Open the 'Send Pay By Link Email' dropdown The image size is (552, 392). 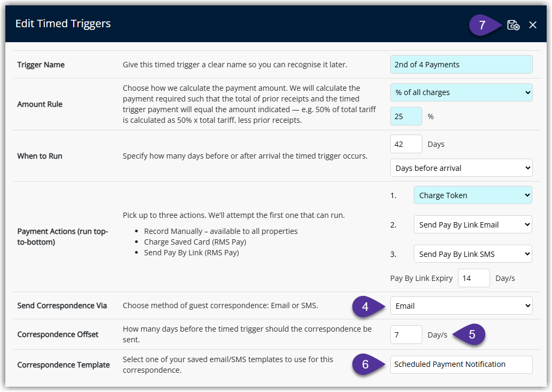(x=473, y=225)
